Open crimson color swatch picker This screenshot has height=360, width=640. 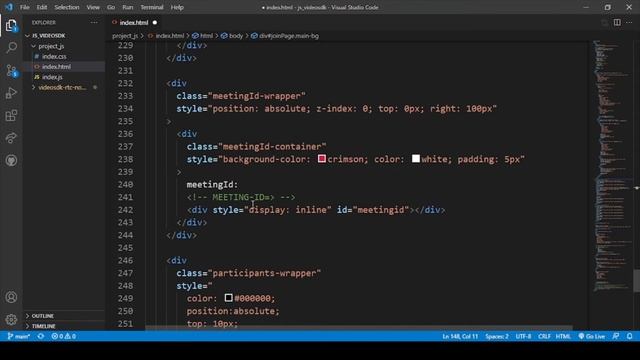322,158
